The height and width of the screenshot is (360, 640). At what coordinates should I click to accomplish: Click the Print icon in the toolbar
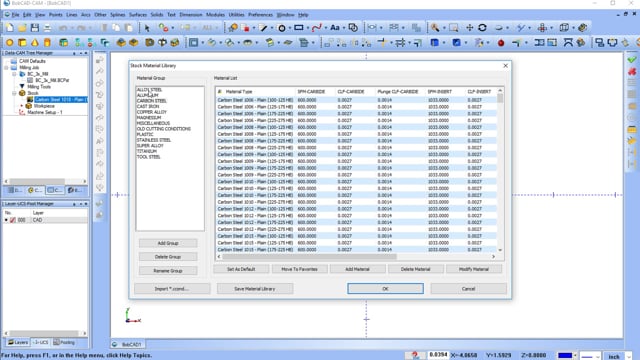(47, 28)
